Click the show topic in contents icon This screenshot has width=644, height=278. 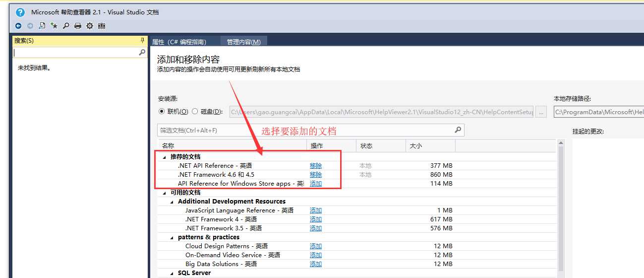(42, 26)
